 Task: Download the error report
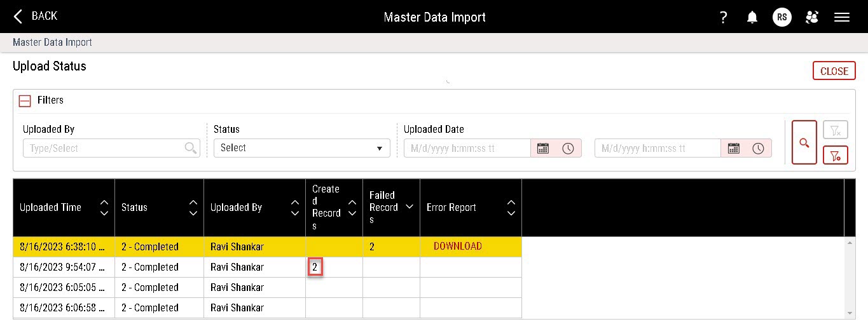[x=457, y=246]
